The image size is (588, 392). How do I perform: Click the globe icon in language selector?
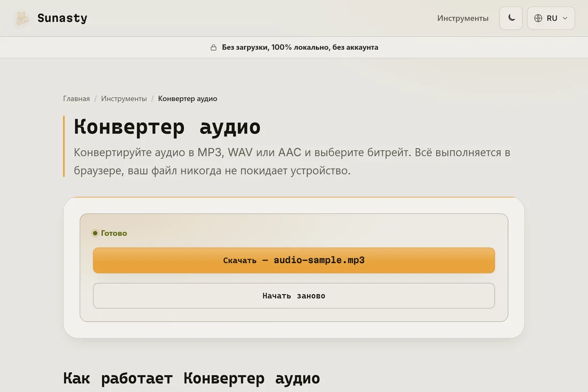tap(538, 18)
